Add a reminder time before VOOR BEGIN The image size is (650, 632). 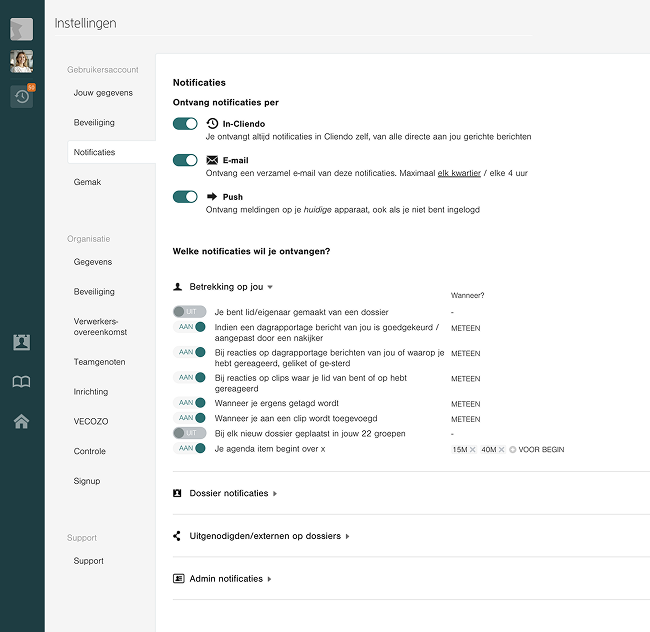tap(512, 450)
